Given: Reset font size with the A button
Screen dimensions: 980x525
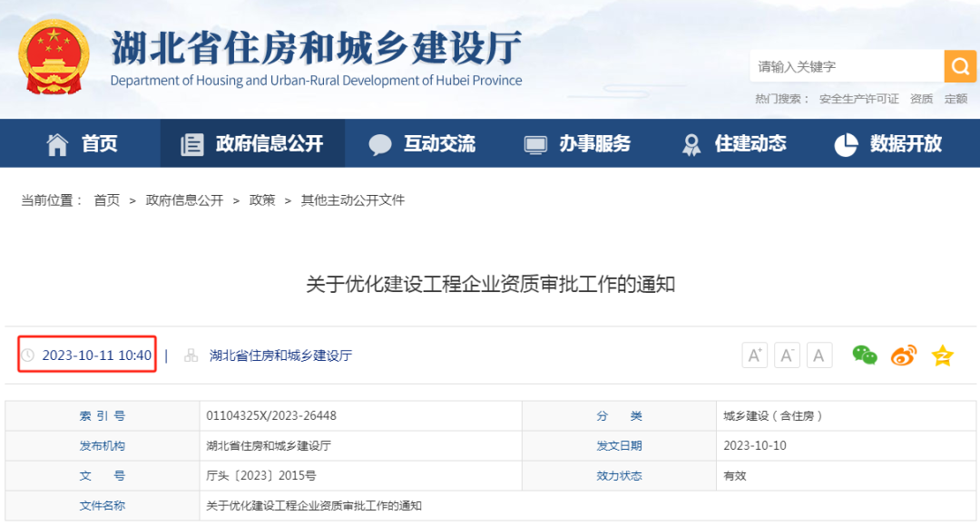Looking at the screenshot, I should click(x=819, y=355).
